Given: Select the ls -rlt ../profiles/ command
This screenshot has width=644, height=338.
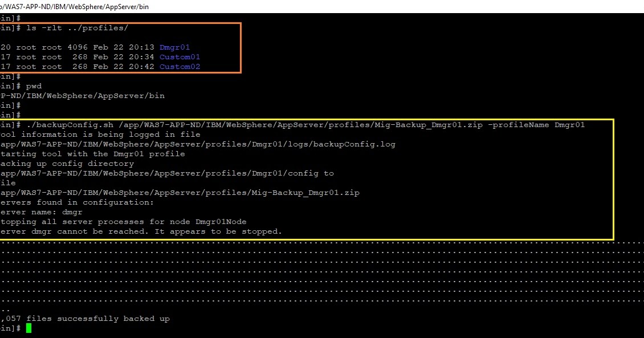Looking at the screenshot, I should pos(76,27).
